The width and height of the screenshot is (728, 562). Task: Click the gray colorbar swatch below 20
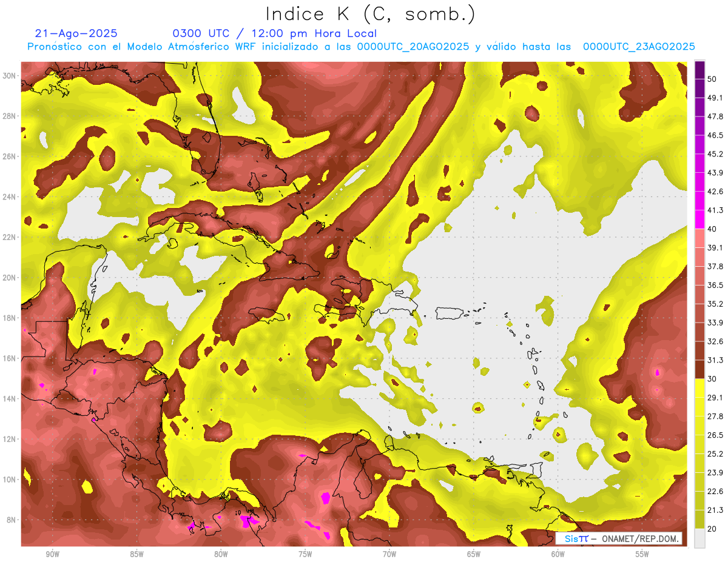point(699,538)
